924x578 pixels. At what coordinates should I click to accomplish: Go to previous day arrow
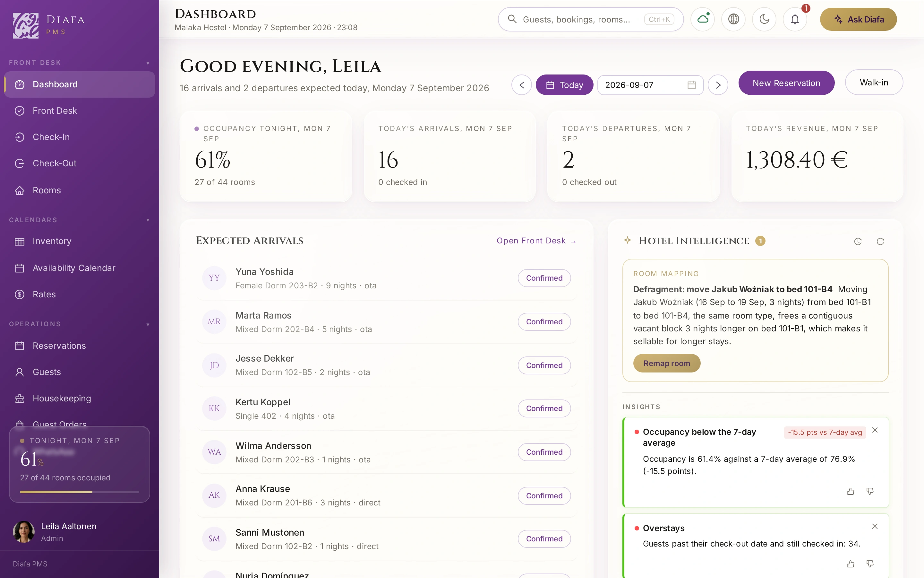coord(522,85)
